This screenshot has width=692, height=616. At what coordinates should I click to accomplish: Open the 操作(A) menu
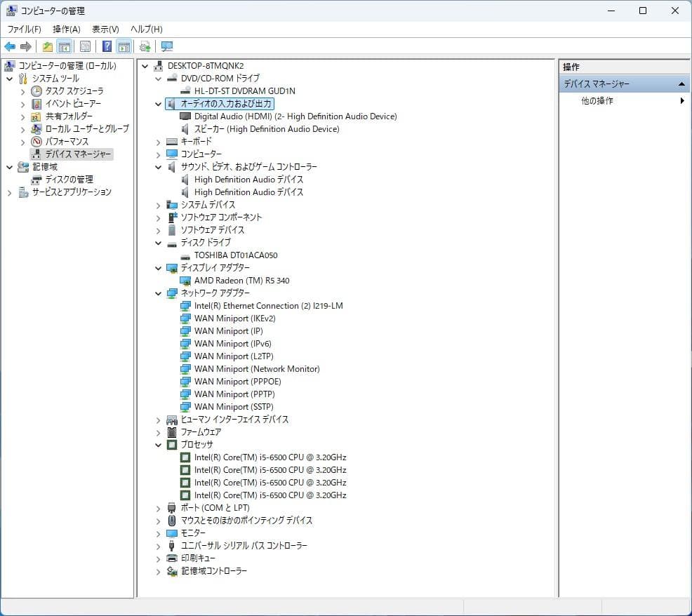[67, 29]
